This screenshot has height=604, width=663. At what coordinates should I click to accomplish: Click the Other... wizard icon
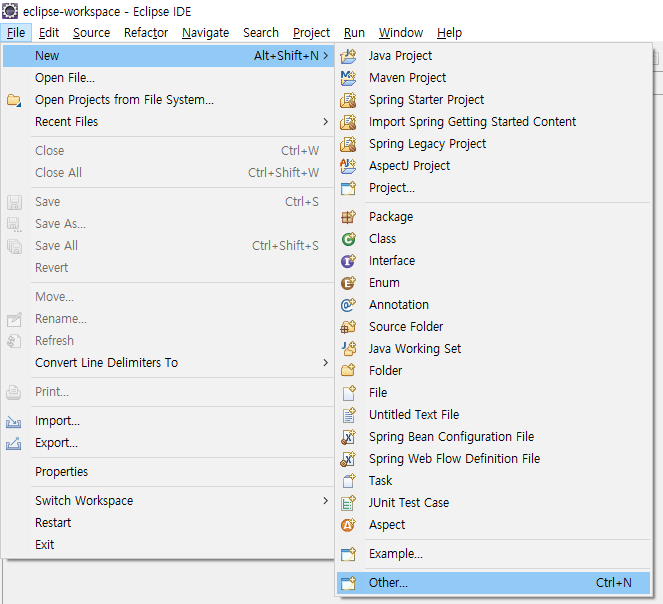pyautogui.click(x=348, y=583)
